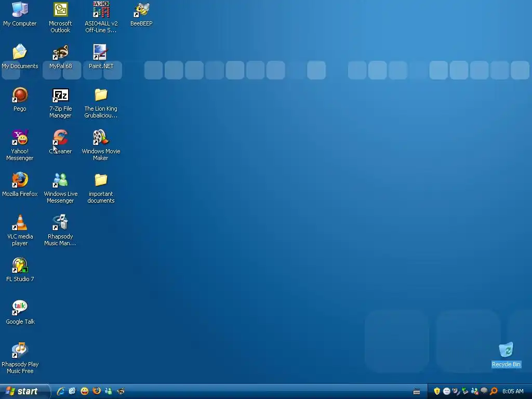The width and height of the screenshot is (532, 399).
Task: Launch Firefox from the Quick Launch bar
Action: (97, 391)
